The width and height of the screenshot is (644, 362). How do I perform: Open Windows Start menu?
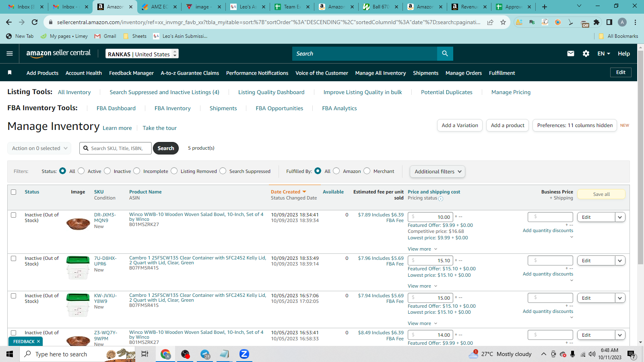(x=10, y=354)
